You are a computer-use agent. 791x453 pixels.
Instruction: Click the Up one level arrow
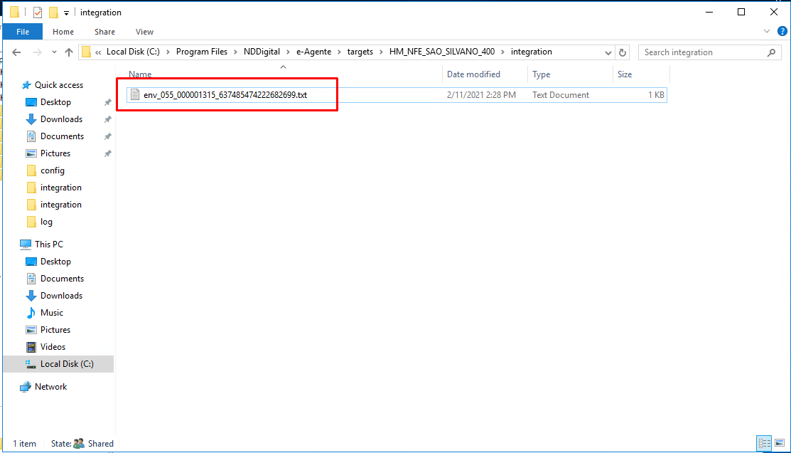68,52
